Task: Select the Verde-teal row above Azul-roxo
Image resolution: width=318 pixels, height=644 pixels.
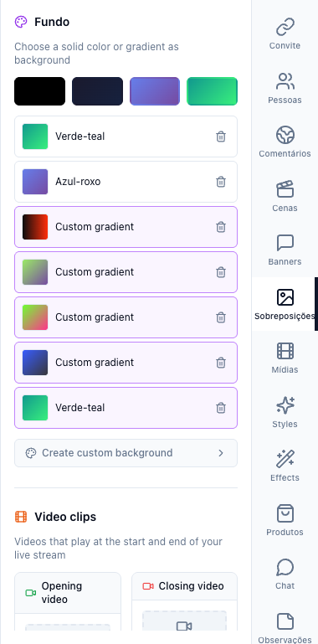Action: click(x=126, y=137)
